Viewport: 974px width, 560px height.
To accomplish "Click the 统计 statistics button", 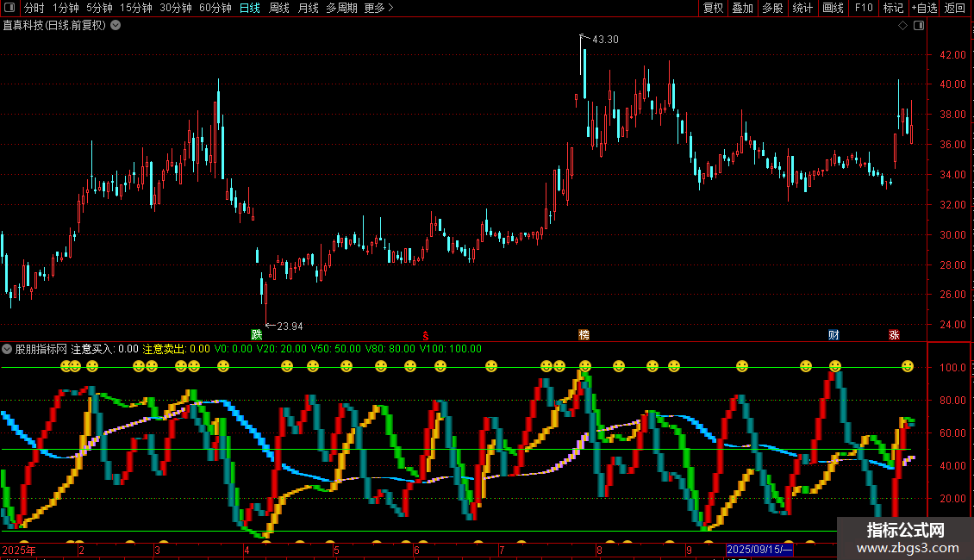I will (x=802, y=8).
